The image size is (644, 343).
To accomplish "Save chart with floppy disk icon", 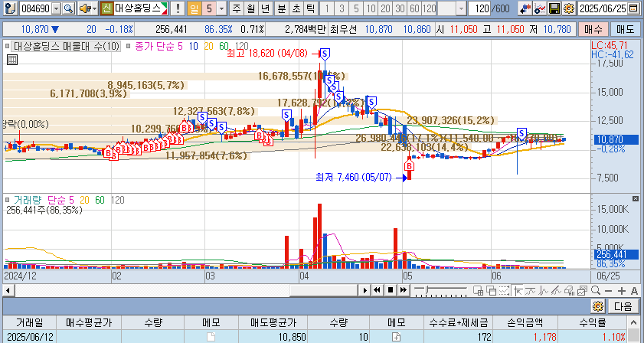I will [554, 8].
